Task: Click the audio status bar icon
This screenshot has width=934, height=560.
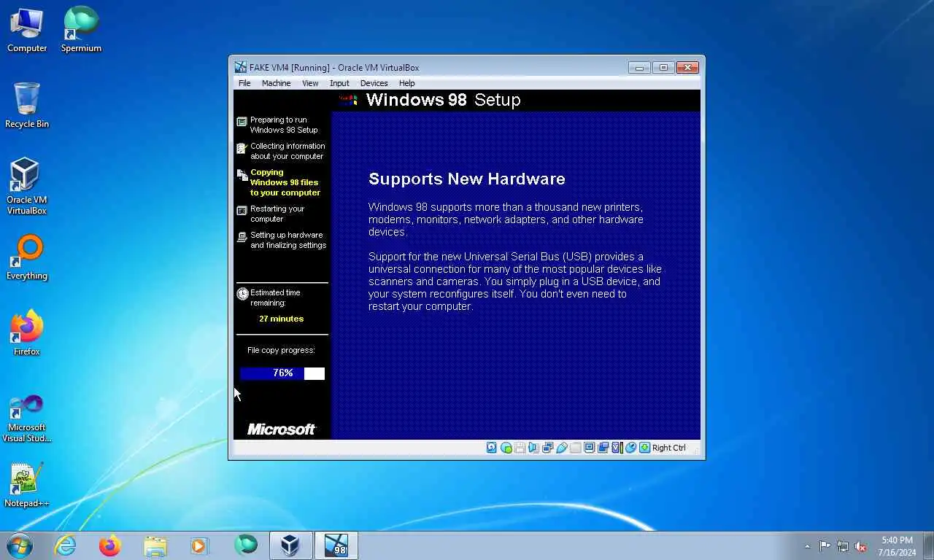Action: click(533, 448)
